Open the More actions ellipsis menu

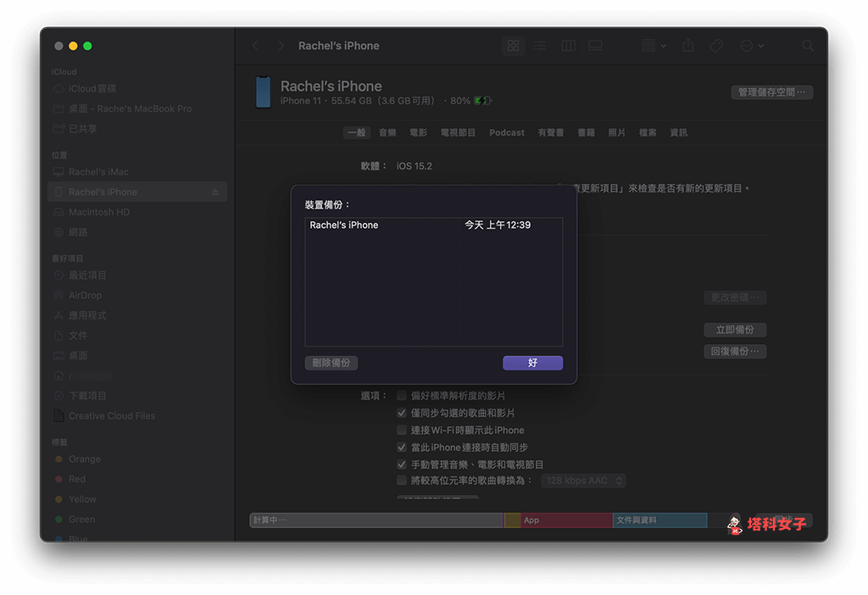click(x=753, y=46)
